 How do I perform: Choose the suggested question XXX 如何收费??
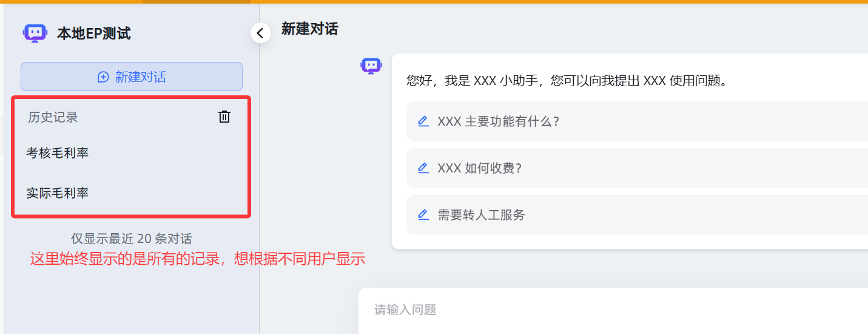tap(480, 168)
